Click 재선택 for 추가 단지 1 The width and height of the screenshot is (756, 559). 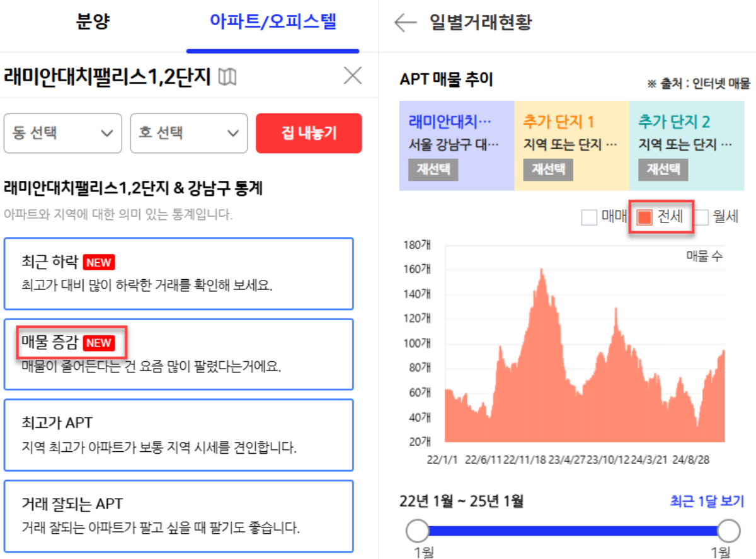click(547, 170)
